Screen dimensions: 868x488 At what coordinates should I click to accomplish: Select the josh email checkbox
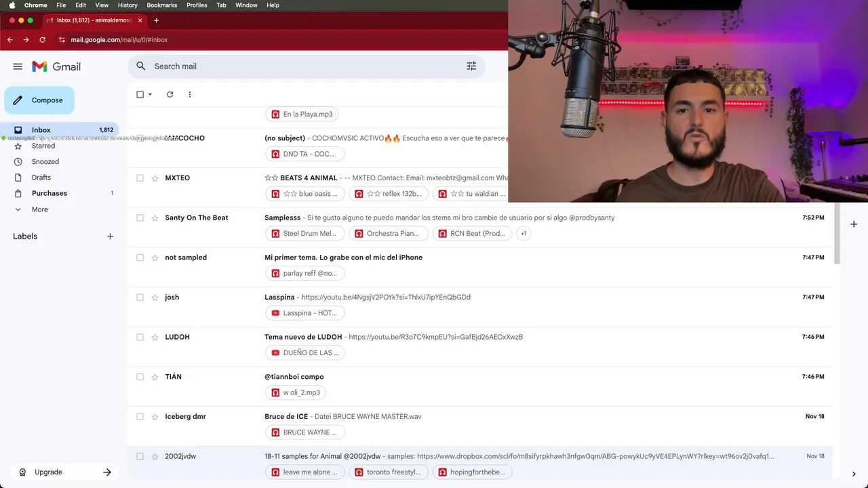point(140,298)
